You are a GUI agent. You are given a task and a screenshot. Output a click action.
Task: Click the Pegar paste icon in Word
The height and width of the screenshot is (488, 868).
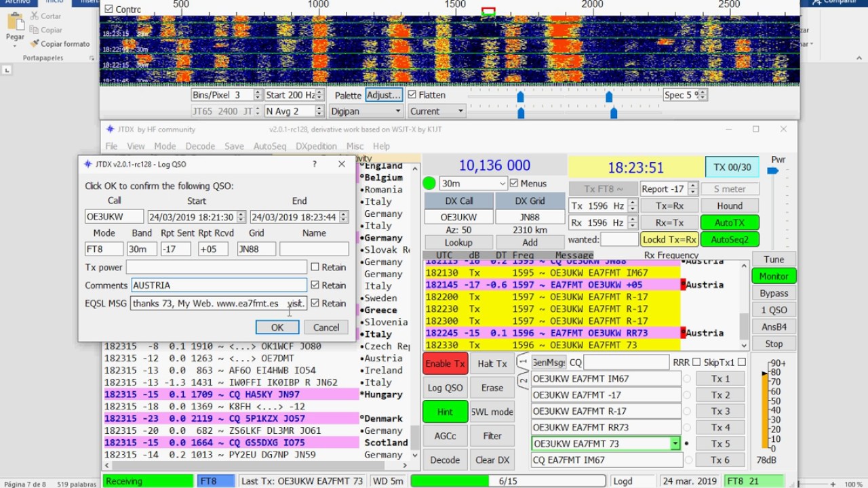pyautogui.click(x=15, y=22)
